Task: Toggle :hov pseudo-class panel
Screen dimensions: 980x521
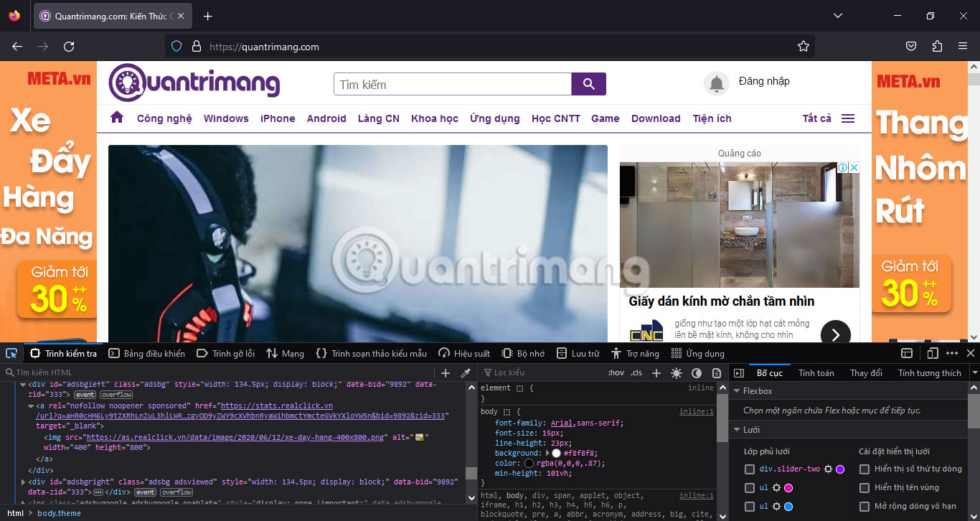Action: [616, 372]
